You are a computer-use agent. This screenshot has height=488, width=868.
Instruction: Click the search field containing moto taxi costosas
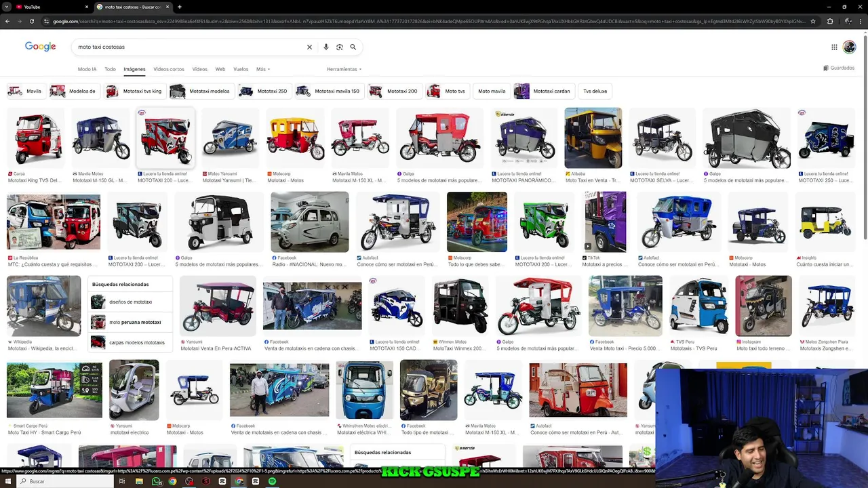pos(190,47)
